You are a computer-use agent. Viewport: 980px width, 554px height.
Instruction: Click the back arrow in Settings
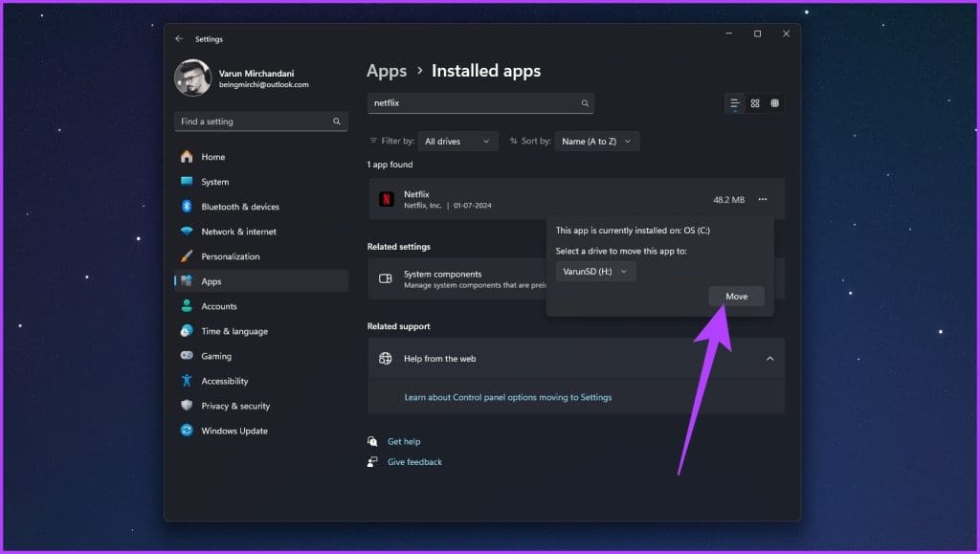[x=179, y=38]
